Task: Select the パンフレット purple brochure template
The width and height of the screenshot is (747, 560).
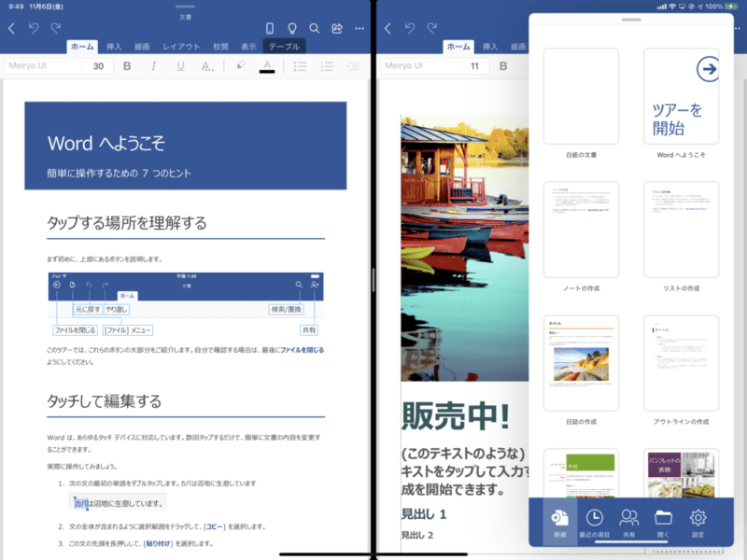Action: click(682, 473)
